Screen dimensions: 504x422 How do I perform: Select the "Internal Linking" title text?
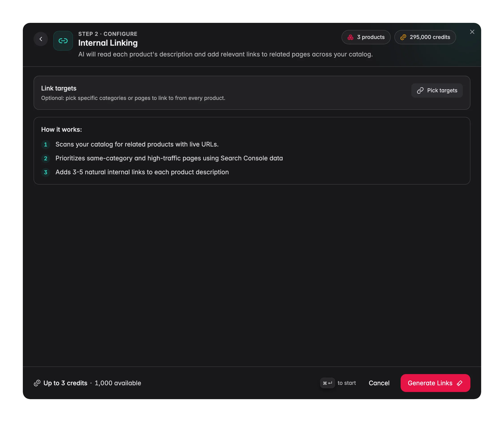(108, 43)
